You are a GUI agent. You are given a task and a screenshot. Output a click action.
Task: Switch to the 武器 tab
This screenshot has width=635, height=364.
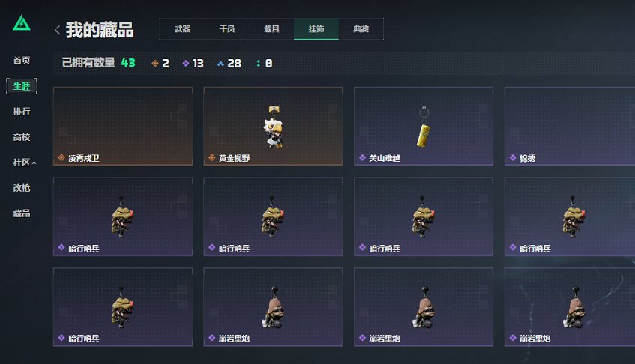pyautogui.click(x=182, y=29)
